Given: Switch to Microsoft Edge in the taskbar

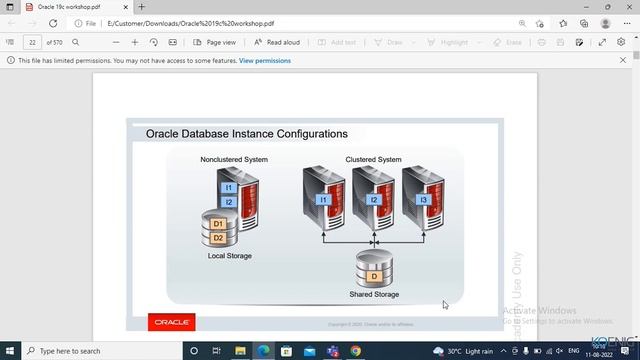Looking at the screenshot, I should click(263, 351).
